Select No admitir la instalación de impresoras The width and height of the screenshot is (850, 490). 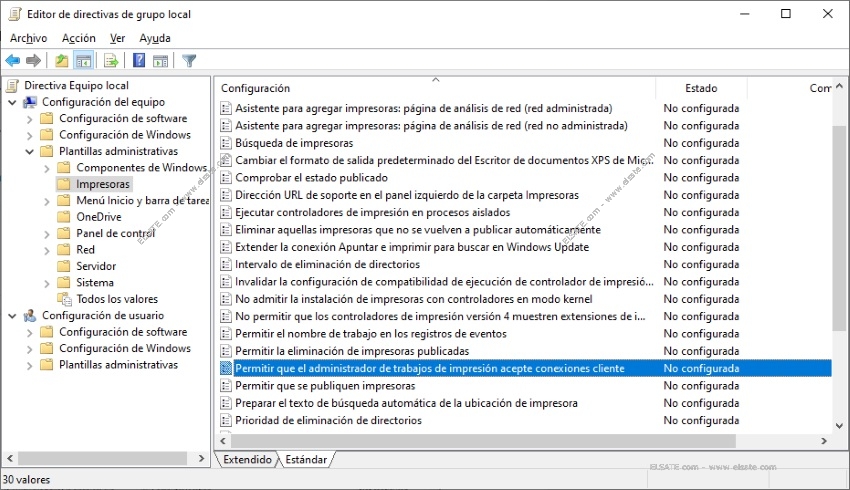pyautogui.click(x=414, y=299)
